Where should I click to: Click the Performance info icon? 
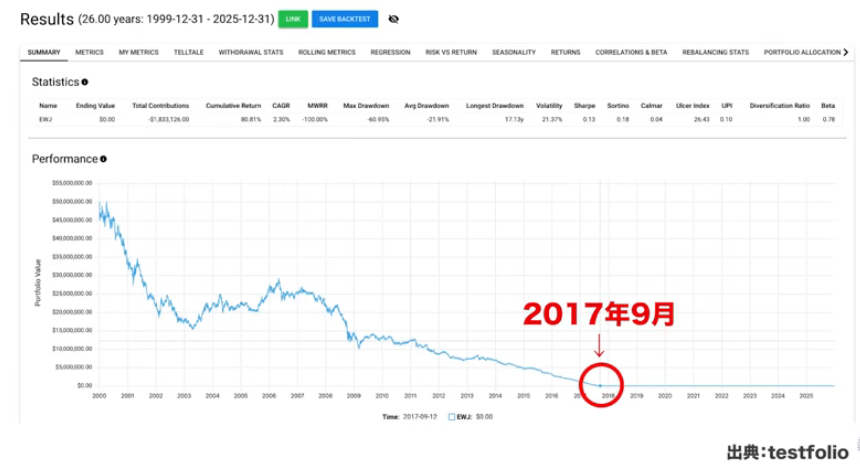[x=103, y=159]
